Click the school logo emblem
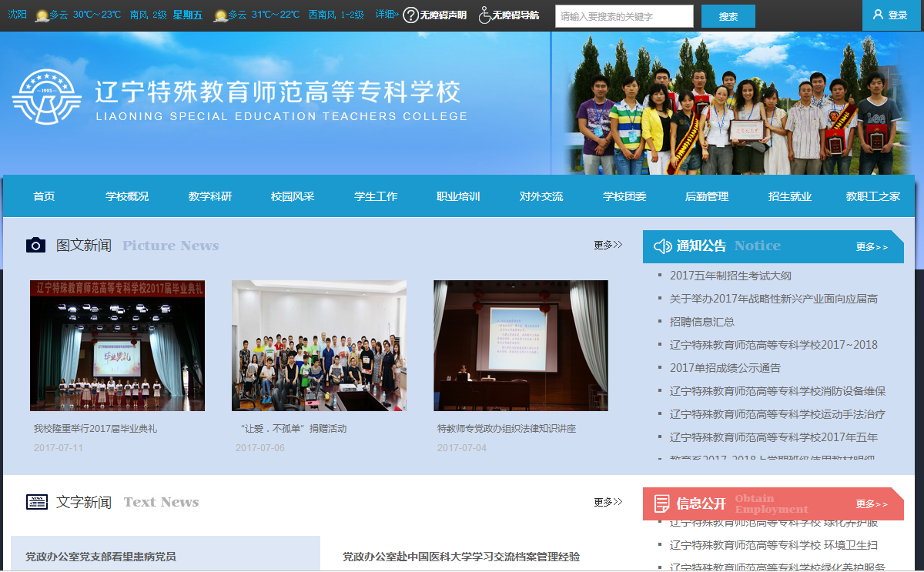 coord(46,98)
